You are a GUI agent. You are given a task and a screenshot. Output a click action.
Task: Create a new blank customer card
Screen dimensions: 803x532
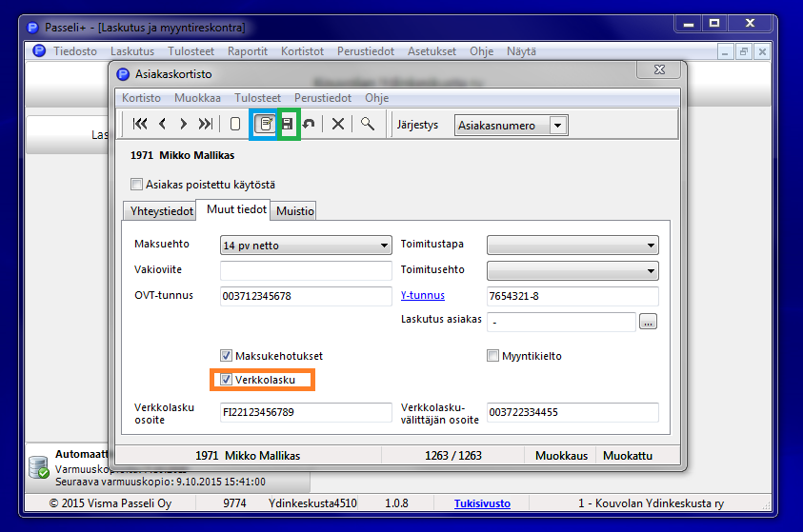pyautogui.click(x=235, y=124)
